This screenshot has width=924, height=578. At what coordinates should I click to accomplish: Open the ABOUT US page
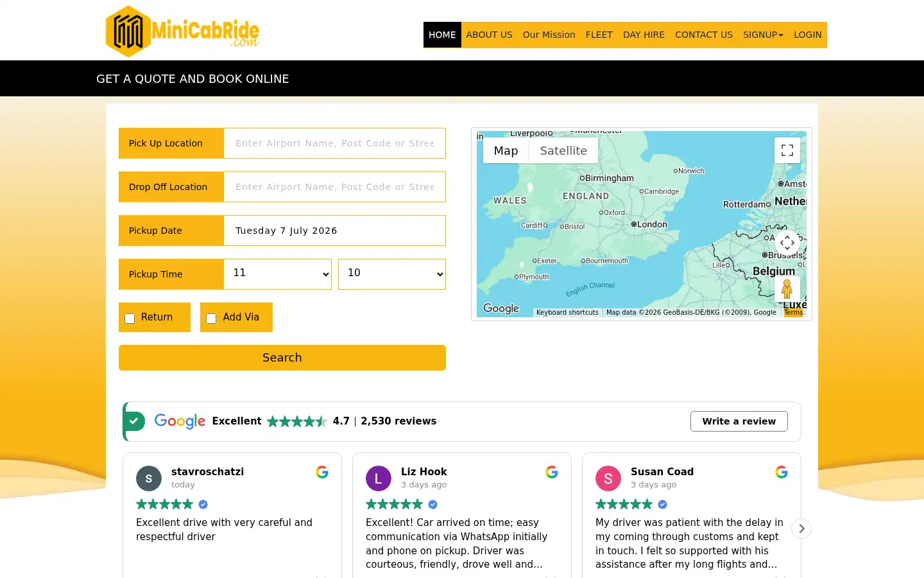490,35
